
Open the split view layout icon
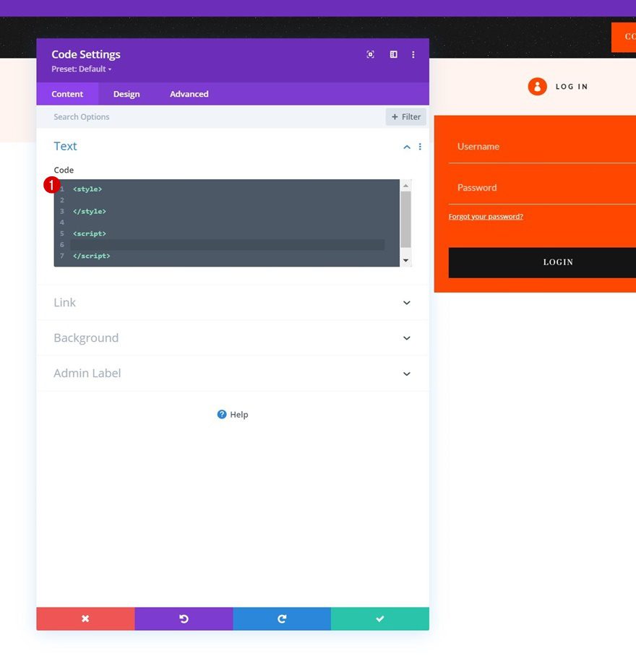coord(393,54)
